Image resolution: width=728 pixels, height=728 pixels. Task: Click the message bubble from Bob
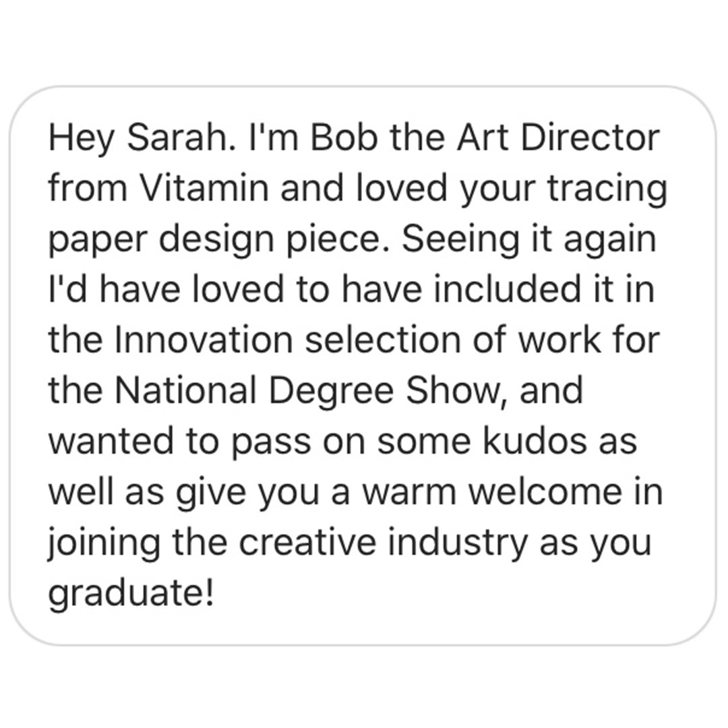363,365
